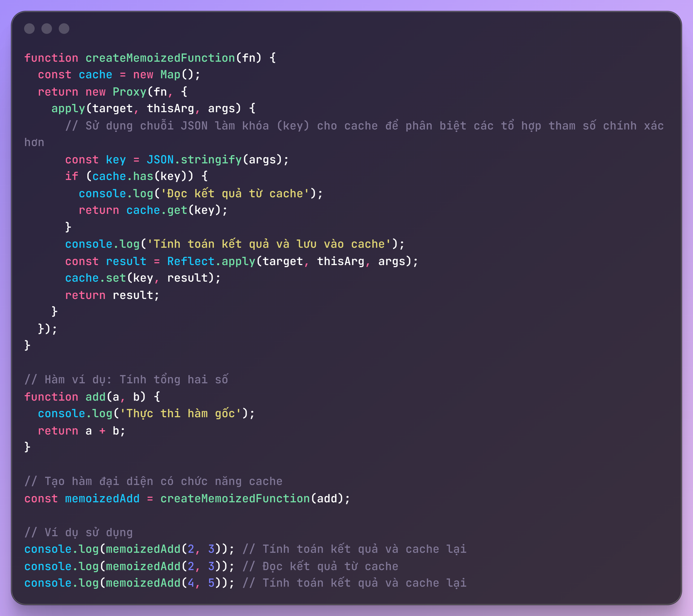Click the 'Proxy' keyword after return new
Screen dimensions: 693x616
pos(130,92)
